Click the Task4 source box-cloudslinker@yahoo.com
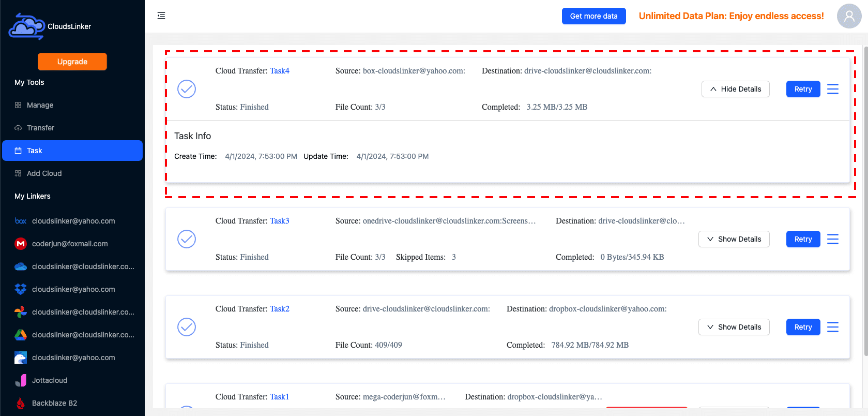868x416 pixels. (x=414, y=71)
